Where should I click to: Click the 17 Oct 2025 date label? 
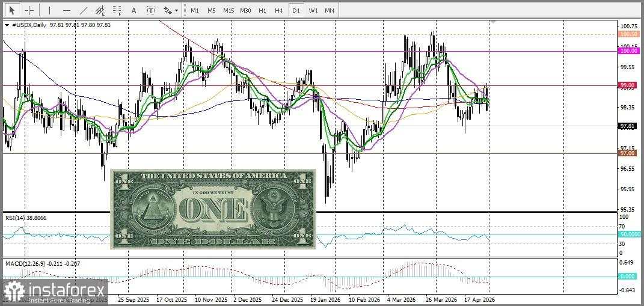click(173, 299)
